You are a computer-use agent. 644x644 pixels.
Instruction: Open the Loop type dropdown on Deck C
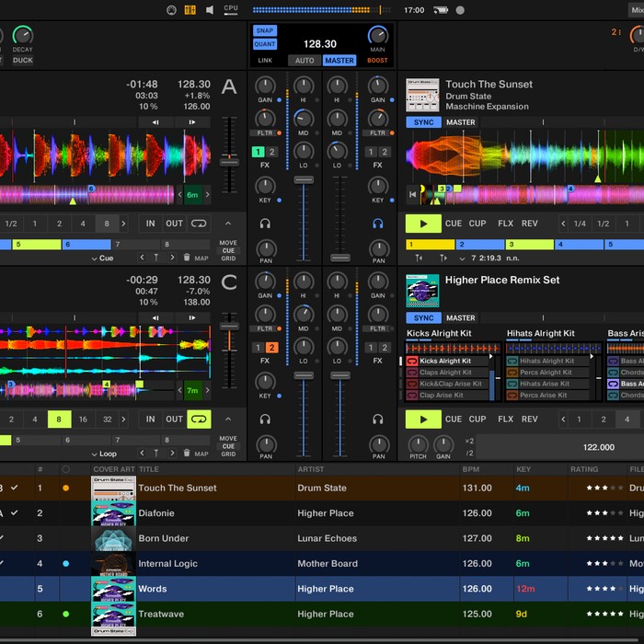coord(103,454)
